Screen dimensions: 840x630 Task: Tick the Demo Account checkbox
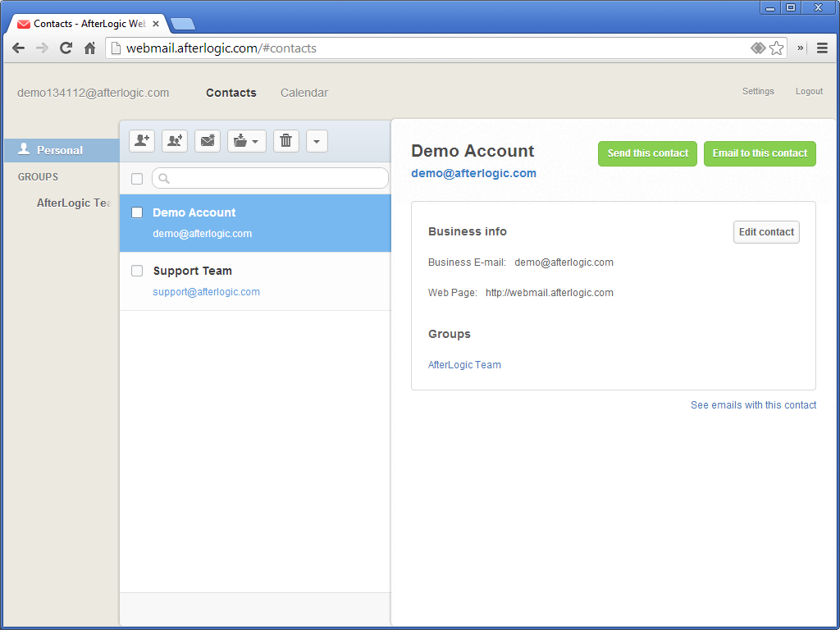137,212
